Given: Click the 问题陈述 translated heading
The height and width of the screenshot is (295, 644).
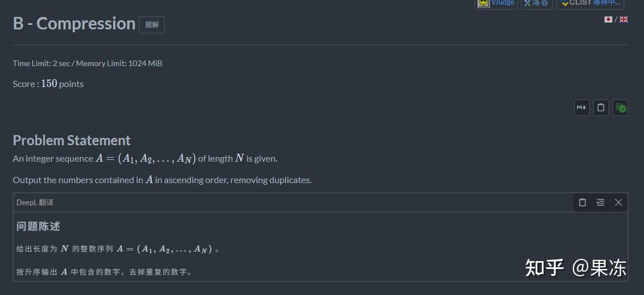Looking at the screenshot, I should pyautogui.click(x=38, y=226).
